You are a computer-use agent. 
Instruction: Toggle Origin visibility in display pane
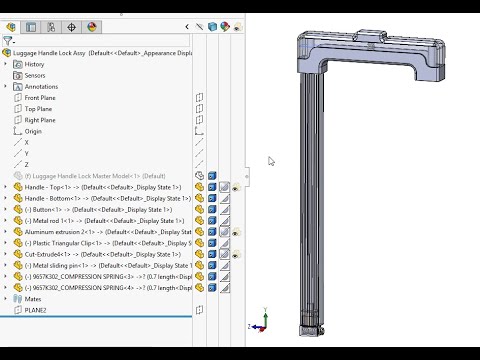pyautogui.click(x=199, y=131)
